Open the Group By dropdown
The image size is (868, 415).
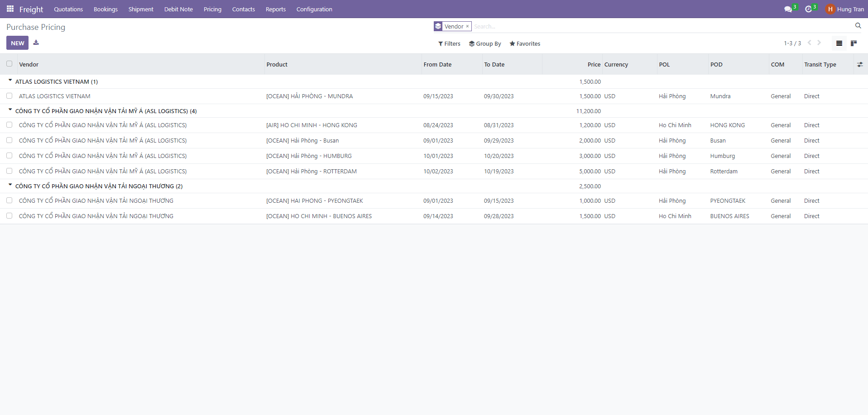(x=485, y=44)
